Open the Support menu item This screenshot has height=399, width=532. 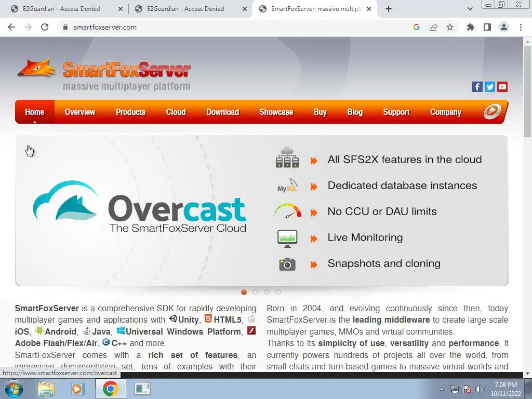coord(396,112)
